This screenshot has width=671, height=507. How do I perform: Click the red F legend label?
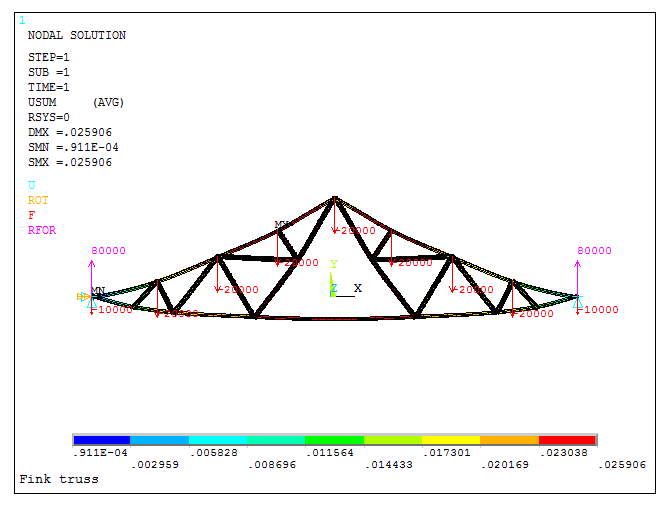[31, 215]
